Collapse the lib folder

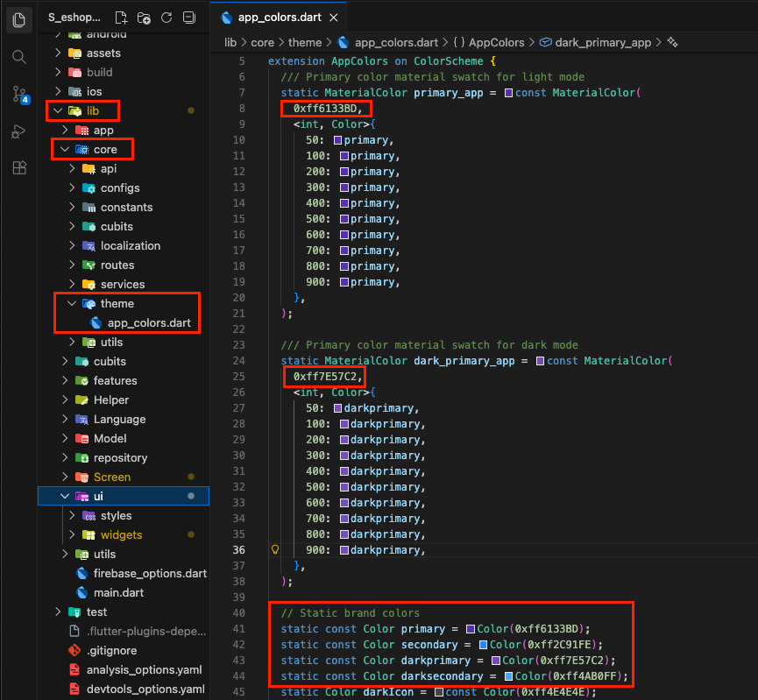60,111
